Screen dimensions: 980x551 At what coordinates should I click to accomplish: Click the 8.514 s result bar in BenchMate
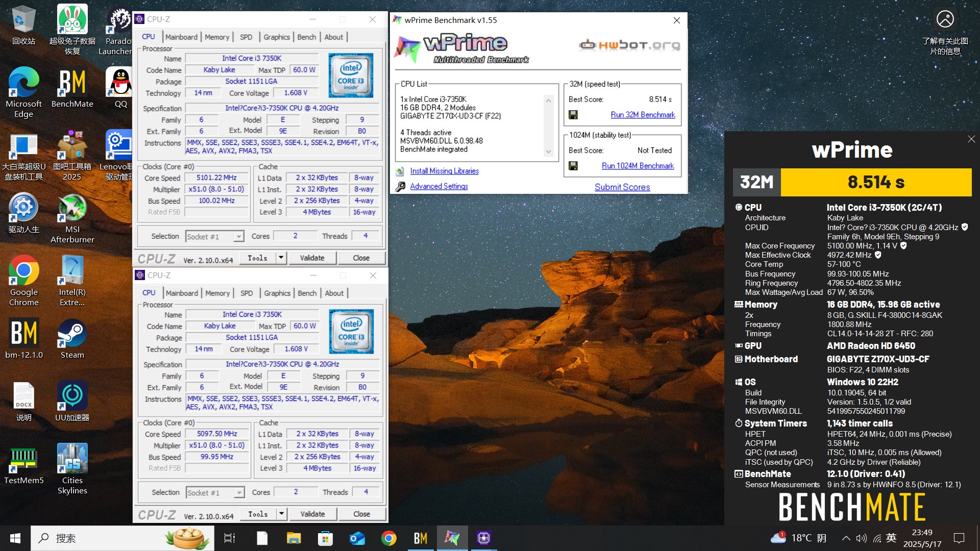[876, 182]
